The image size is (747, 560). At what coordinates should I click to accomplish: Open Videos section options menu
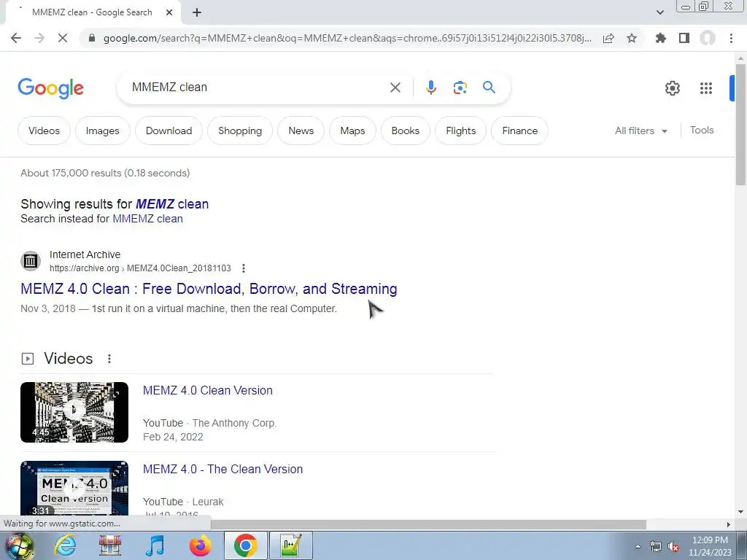(109, 359)
